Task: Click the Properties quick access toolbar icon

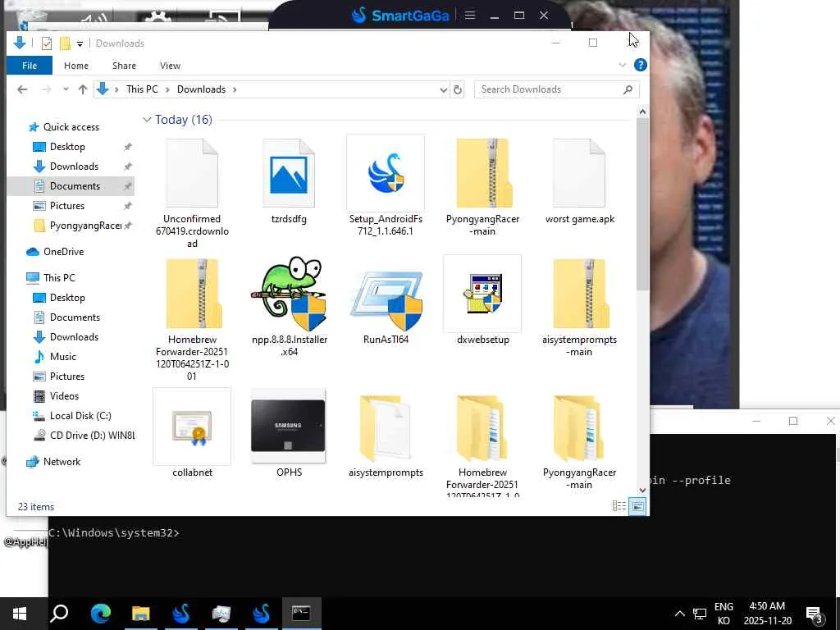Action: point(47,43)
